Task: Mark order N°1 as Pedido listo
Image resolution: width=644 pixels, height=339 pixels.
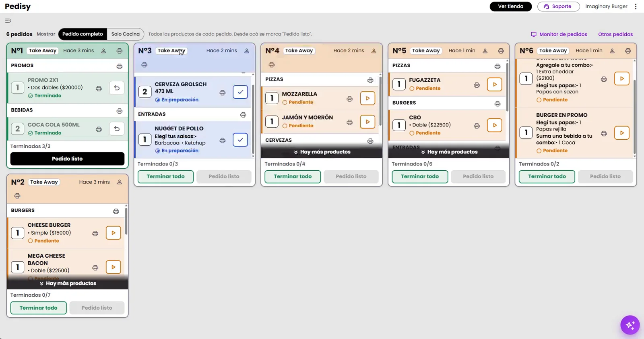Action: (x=67, y=159)
